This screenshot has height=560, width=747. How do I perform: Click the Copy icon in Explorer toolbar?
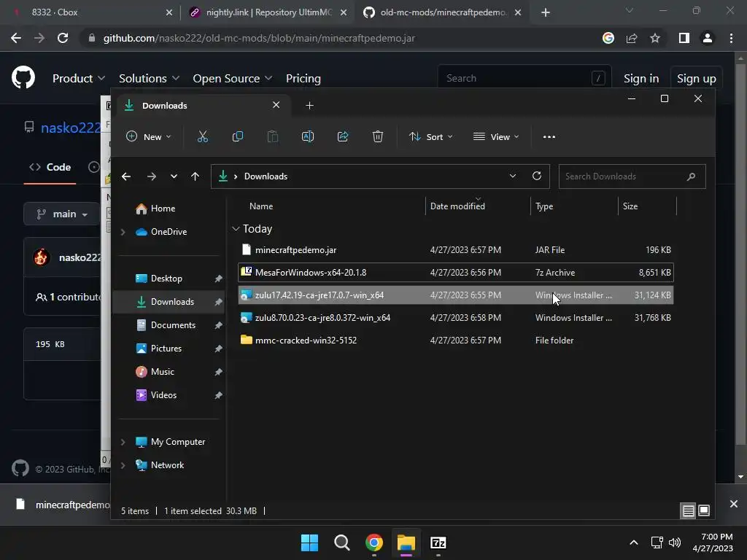(237, 136)
